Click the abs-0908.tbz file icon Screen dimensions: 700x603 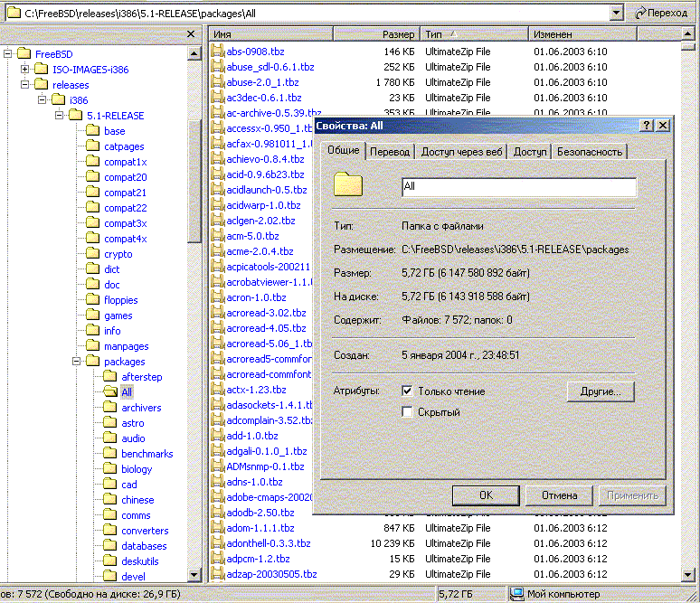coord(217,52)
